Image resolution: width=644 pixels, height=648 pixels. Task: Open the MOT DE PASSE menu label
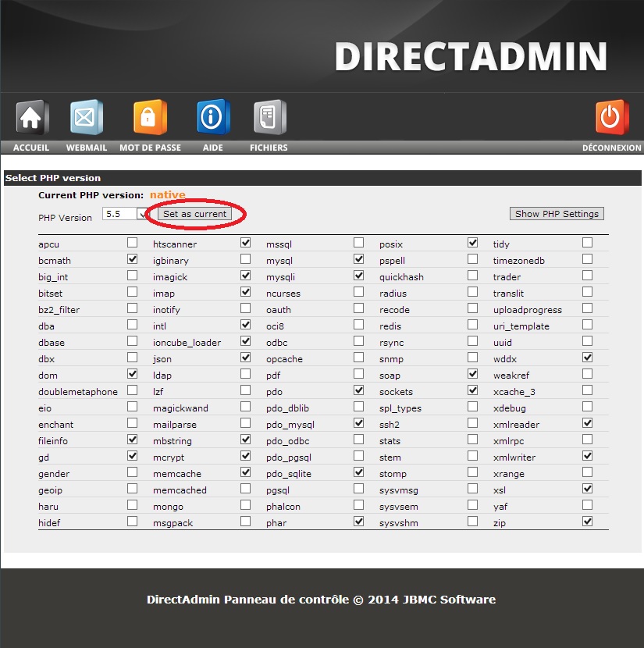pos(150,148)
